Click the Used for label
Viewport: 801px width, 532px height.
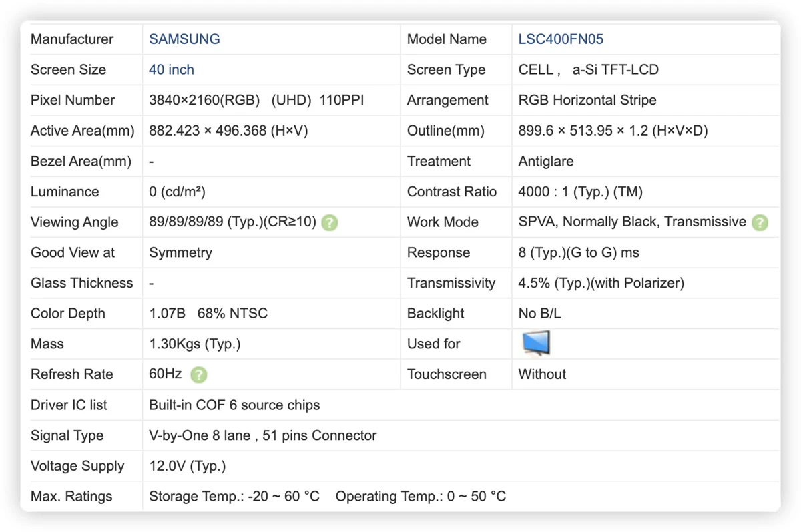click(434, 344)
